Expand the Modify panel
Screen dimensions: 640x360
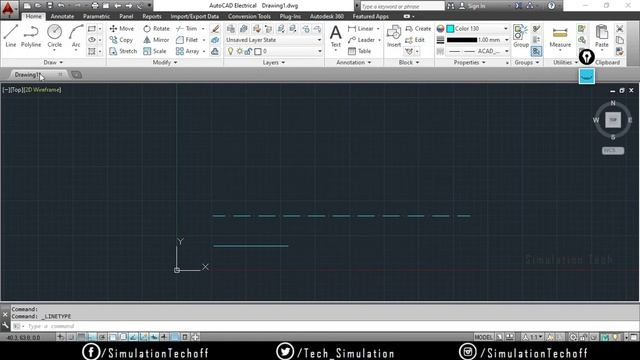pos(165,62)
